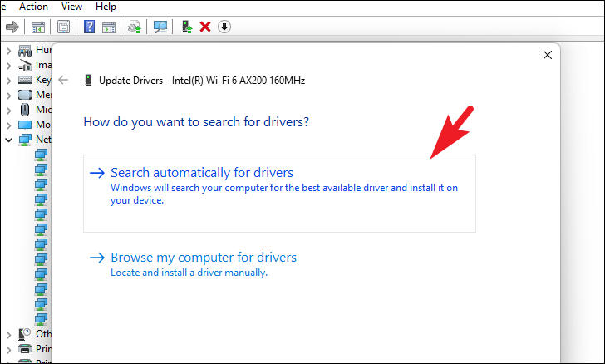
Task: Expand the Monitors tree node
Action: pyautogui.click(x=9, y=125)
